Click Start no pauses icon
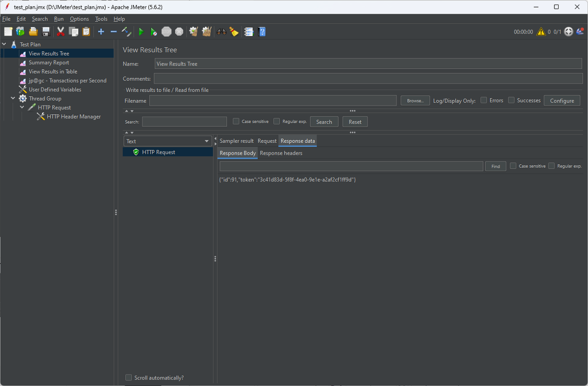 [154, 32]
